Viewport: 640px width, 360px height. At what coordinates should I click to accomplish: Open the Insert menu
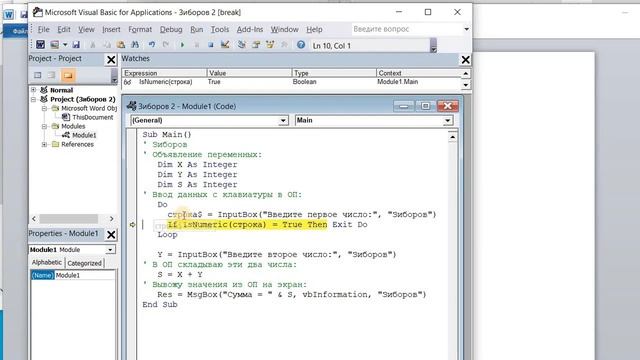point(111,29)
